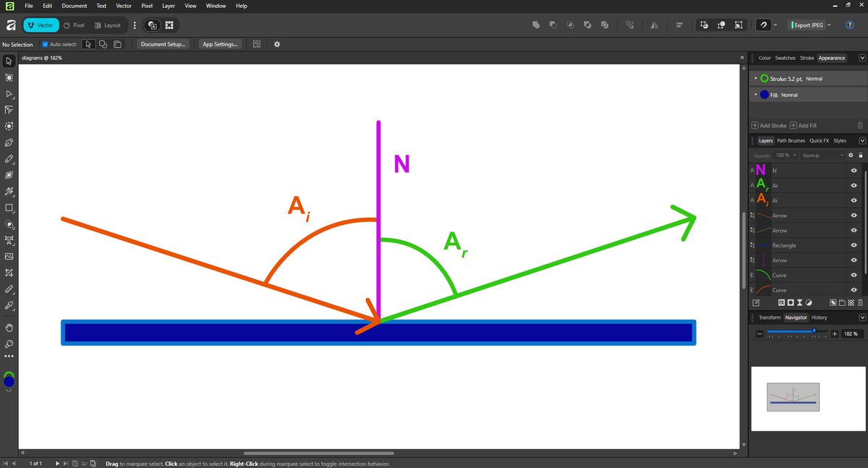Toggle visibility of the purple Arrow layer
Image resolution: width=868 pixels, height=468 pixels.
tap(854, 260)
